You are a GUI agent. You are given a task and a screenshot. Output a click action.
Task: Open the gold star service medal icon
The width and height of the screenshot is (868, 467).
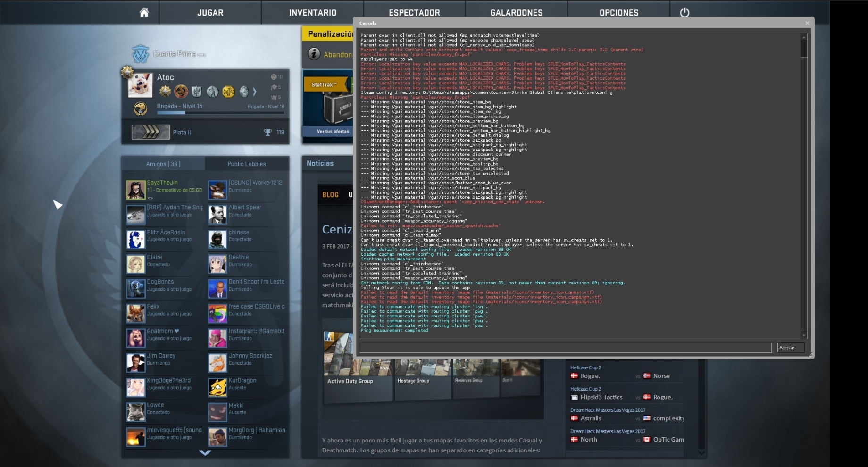point(166,92)
